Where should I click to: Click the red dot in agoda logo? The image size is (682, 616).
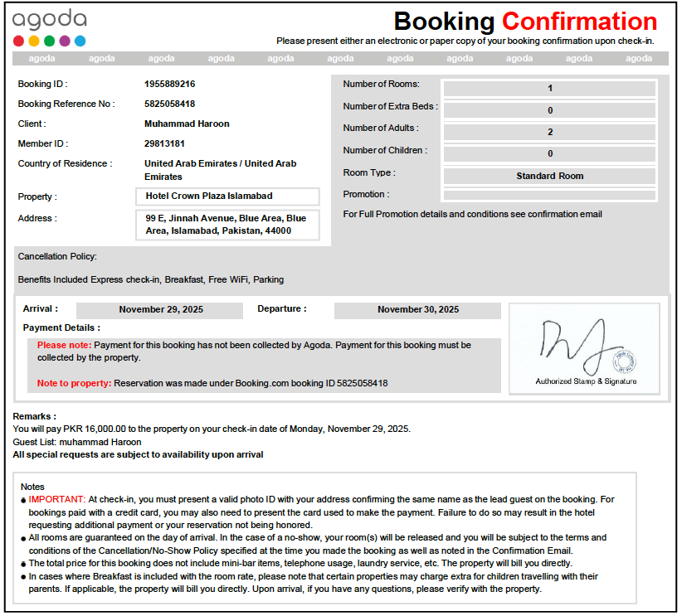(19, 41)
